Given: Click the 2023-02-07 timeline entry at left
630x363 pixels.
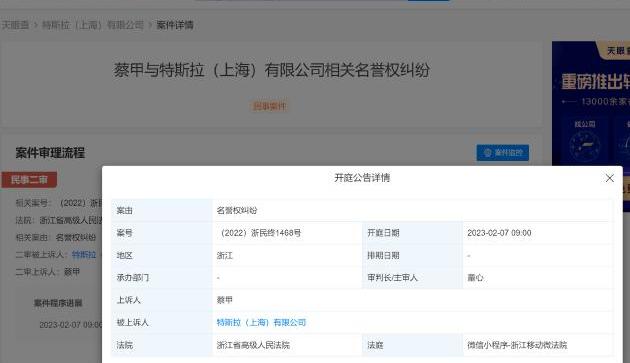Looking at the screenshot, I should (x=71, y=325).
